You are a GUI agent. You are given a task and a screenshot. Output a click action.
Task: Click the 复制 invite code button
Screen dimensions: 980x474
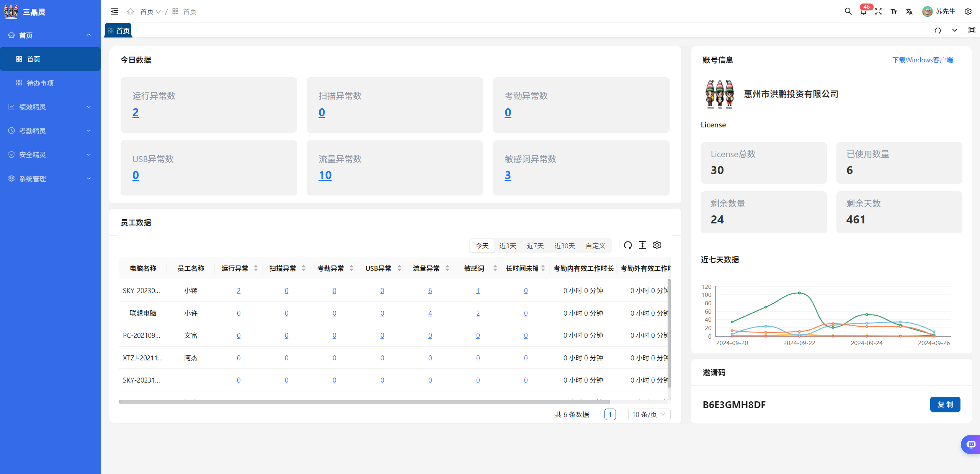[x=945, y=404]
